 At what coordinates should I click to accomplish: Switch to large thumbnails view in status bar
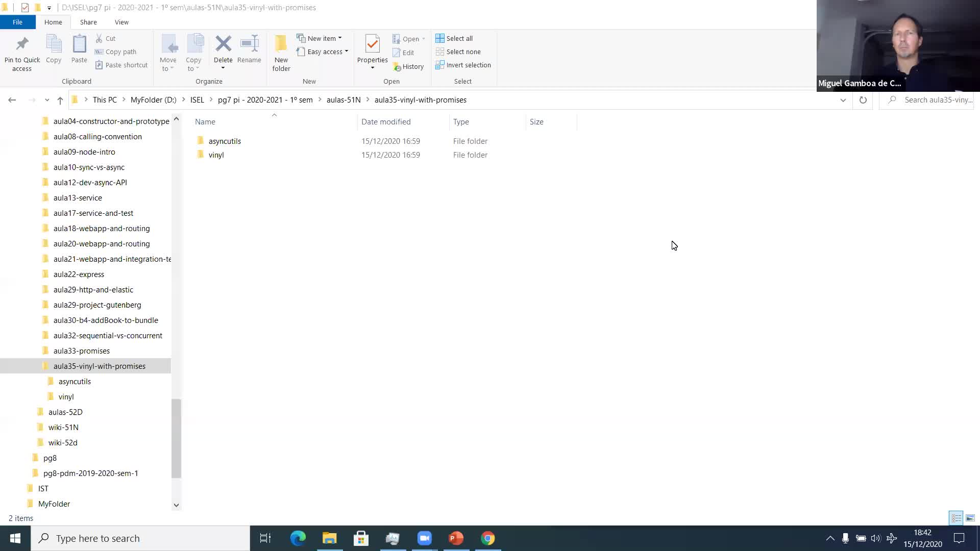(969, 518)
